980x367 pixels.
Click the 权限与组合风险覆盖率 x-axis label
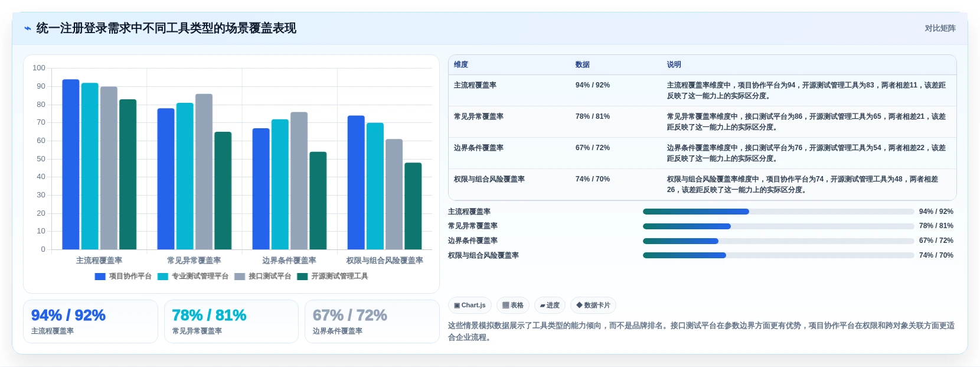[x=385, y=261]
